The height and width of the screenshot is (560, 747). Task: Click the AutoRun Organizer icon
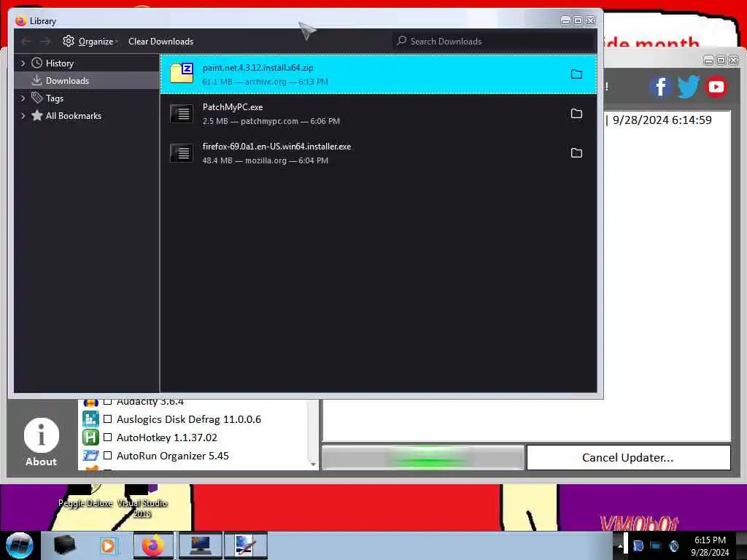[90, 455]
